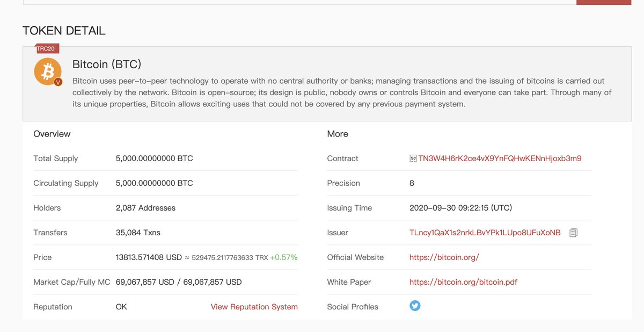This screenshot has width=644, height=332.
Task: Open contract address TN3W4H6rK2ce4vX9YnFQHwKENnHjoxb3m9
Action: [x=500, y=158]
